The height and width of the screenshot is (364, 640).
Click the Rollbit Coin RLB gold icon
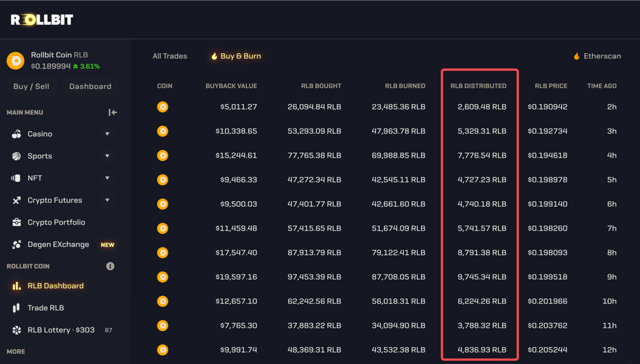point(15,61)
